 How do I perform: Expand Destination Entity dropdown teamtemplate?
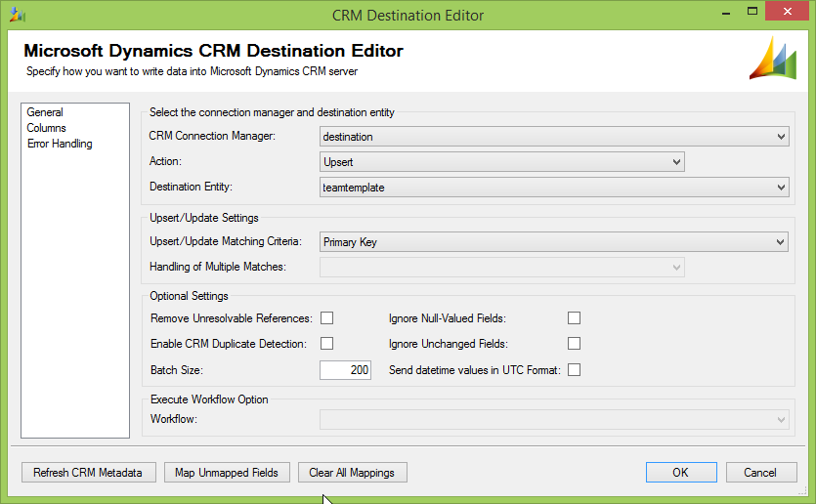pyautogui.click(x=554, y=188)
